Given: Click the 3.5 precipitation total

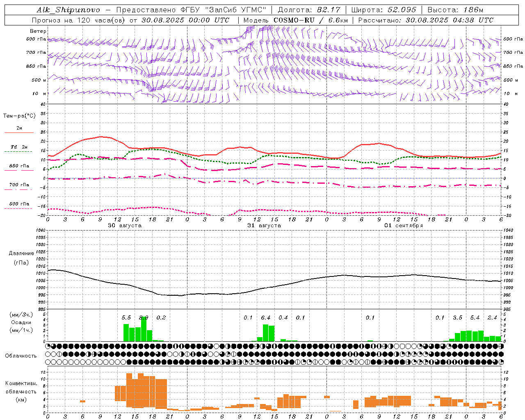Looking at the screenshot, I should coord(457,318).
